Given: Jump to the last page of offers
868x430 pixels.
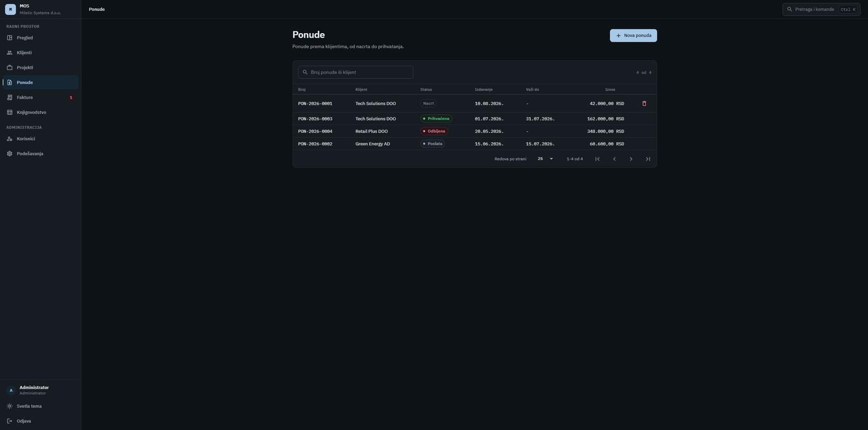Looking at the screenshot, I should (x=648, y=159).
